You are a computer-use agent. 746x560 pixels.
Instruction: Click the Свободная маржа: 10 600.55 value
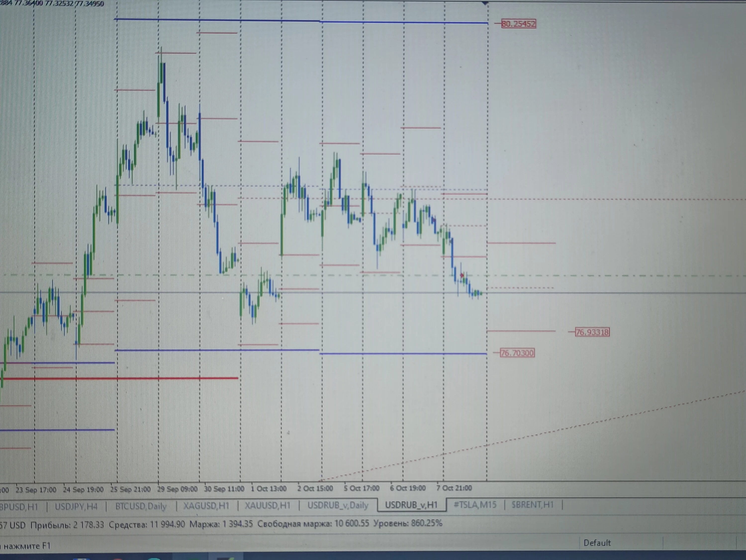[x=313, y=524]
